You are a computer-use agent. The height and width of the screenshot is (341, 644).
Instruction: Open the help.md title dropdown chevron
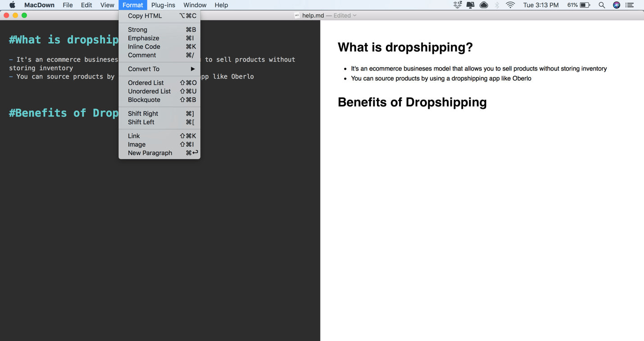click(x=355, y=15)
